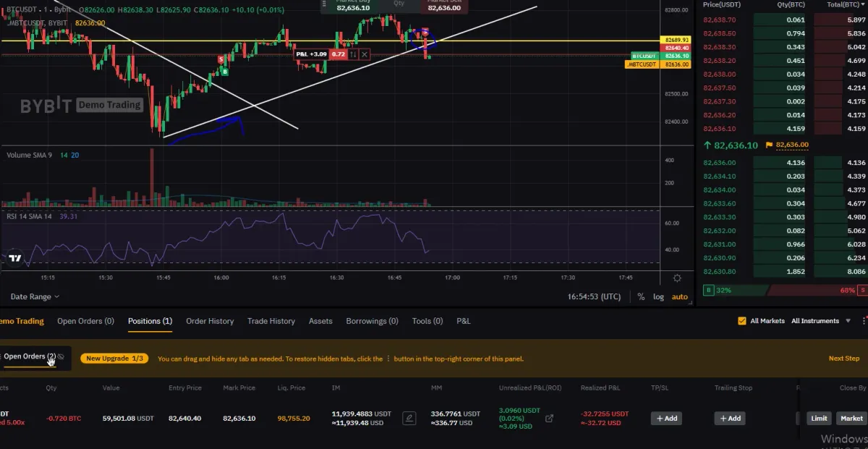Close position using X on chart P&L label
The height and width of the screenshot is (449, 868).
pos(365,54)
